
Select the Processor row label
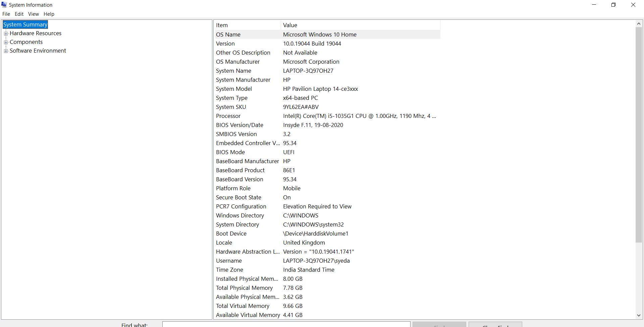point(228,116)
